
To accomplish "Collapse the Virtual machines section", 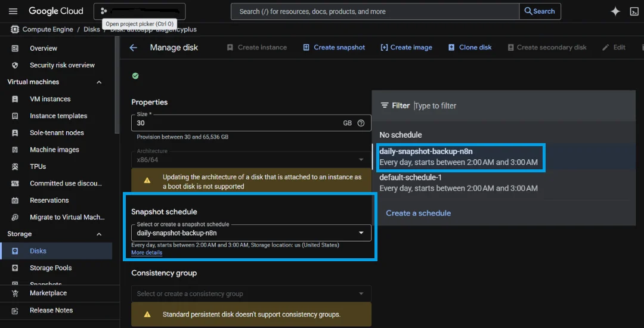I will click(99, 82).
